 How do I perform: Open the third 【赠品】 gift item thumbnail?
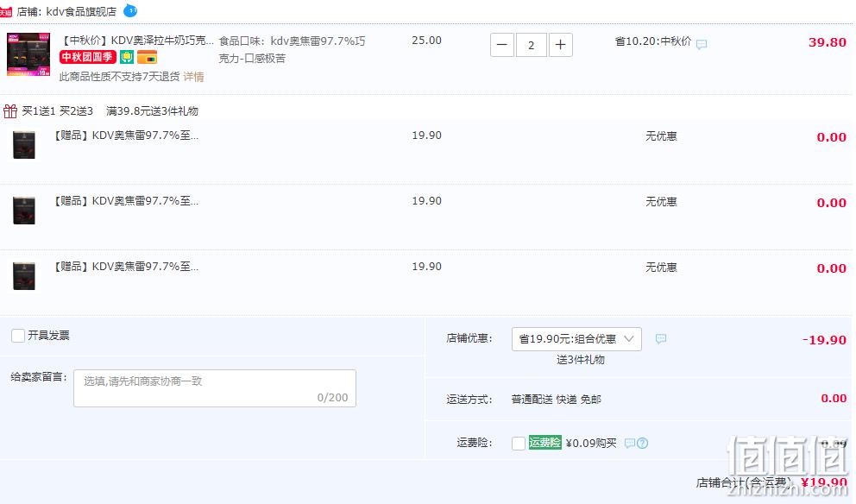(x=24, y=276)
